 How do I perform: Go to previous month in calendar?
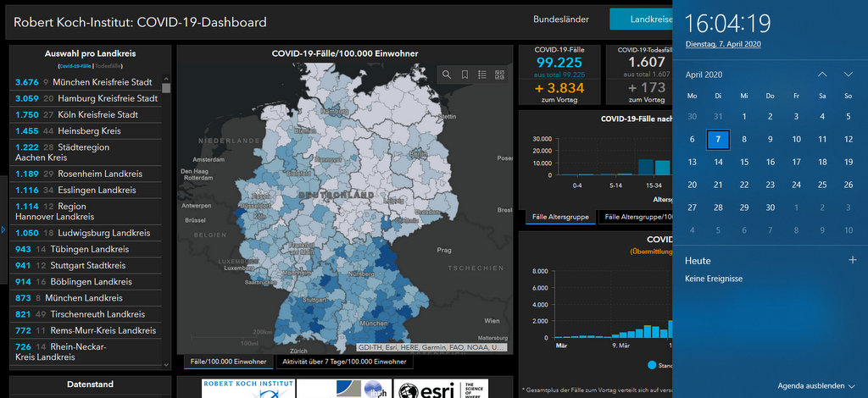(x=822, y=75)
